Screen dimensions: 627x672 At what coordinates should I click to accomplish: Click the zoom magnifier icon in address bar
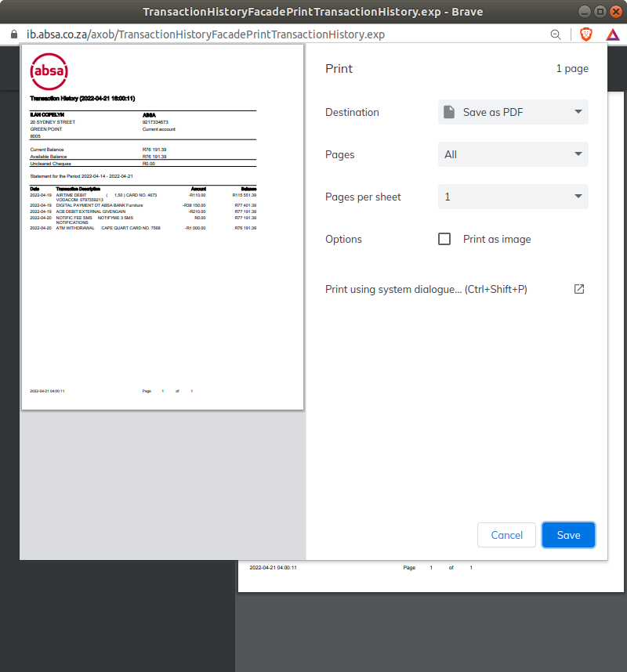(556, 34)
